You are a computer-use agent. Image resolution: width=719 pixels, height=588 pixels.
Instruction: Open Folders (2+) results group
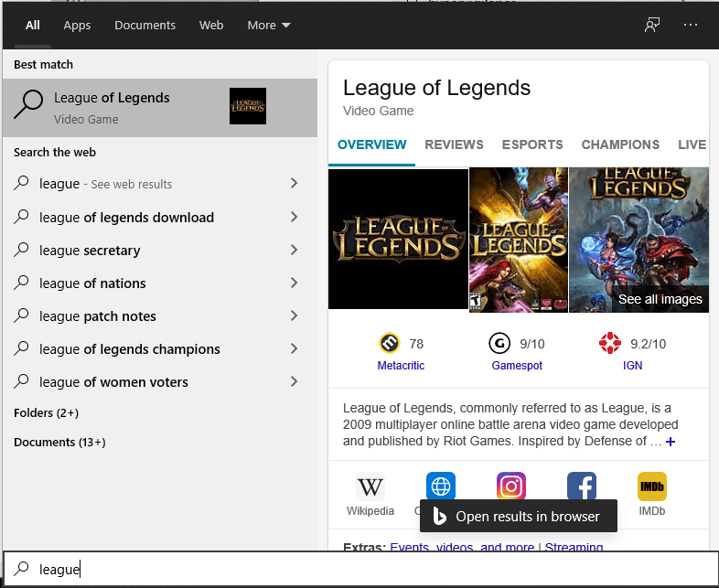coord(46,413)
